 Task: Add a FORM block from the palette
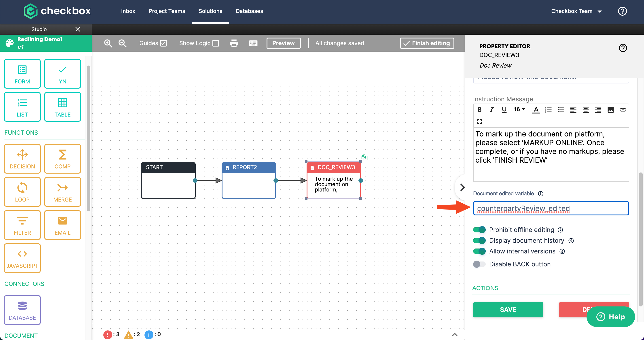click(x=22, y=74)
